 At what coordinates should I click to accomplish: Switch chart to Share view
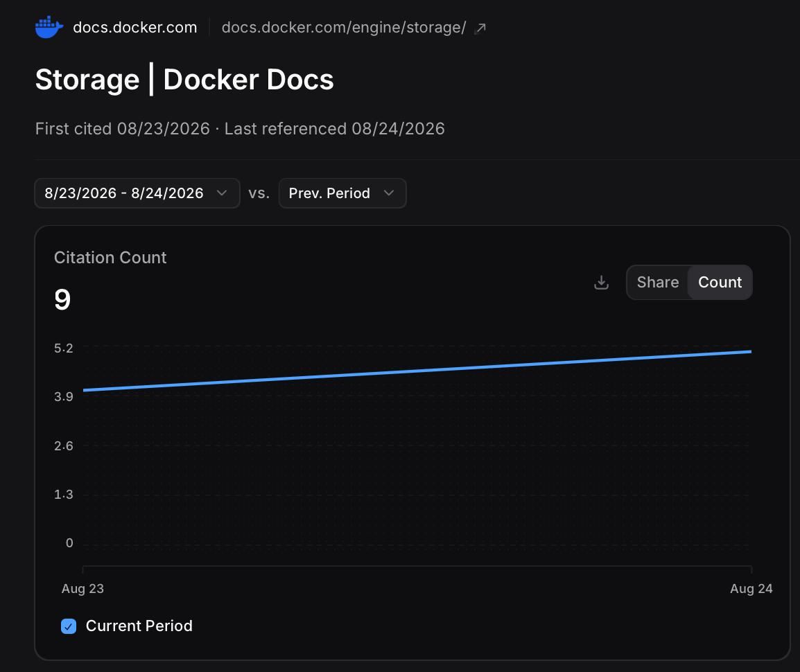tap(658, 283)
